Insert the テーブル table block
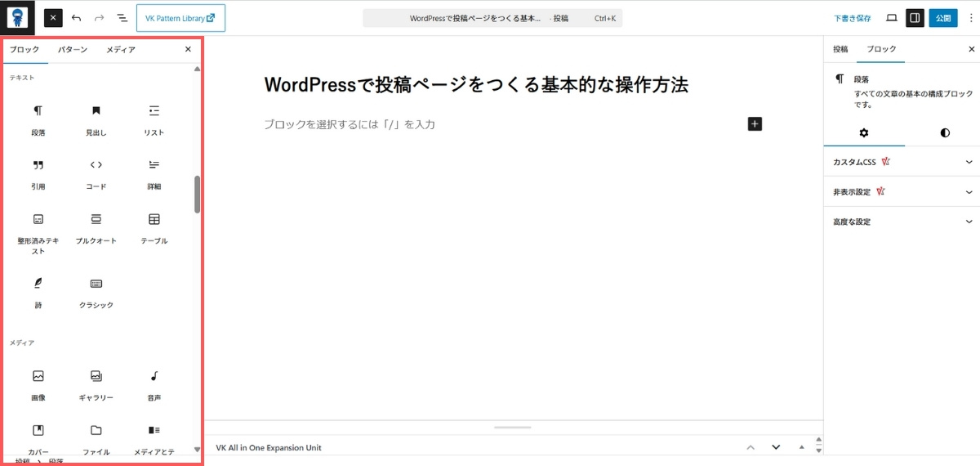This screenshot has width=980, height=466. tap(154, 229)
